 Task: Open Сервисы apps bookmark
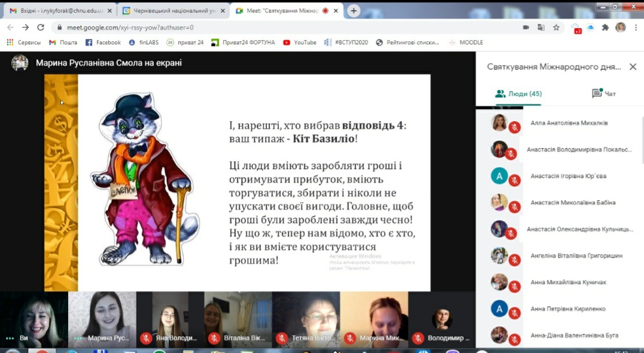pos(24,43)
